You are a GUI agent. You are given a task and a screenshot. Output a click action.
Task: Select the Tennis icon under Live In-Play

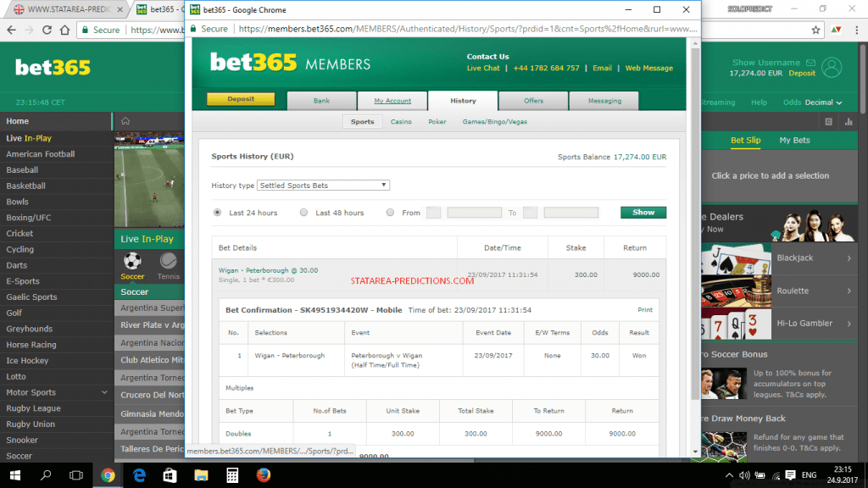(169, 261)
